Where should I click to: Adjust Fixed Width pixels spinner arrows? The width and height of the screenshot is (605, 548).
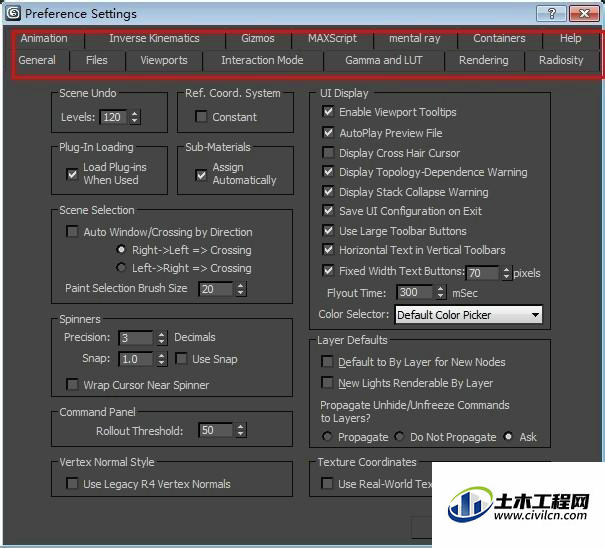point(506,273)
